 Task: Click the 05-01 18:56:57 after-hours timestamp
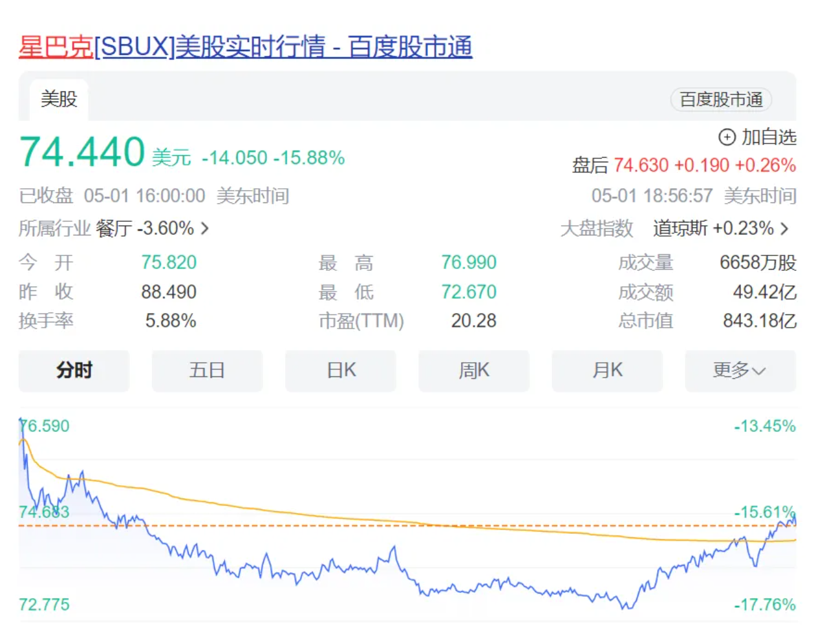pos(652,196)
